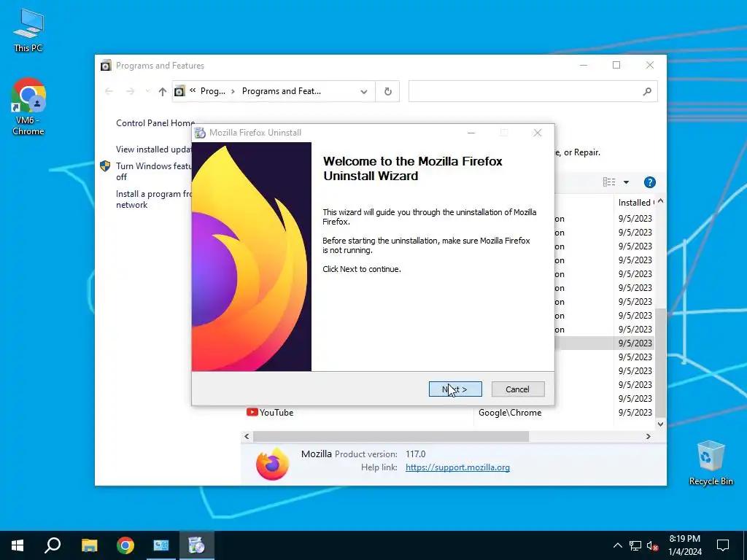Screen dimensions: 747x560
Task: Open VM6 - Chrome desktop shortcut
Action: [x=28, y=106]
